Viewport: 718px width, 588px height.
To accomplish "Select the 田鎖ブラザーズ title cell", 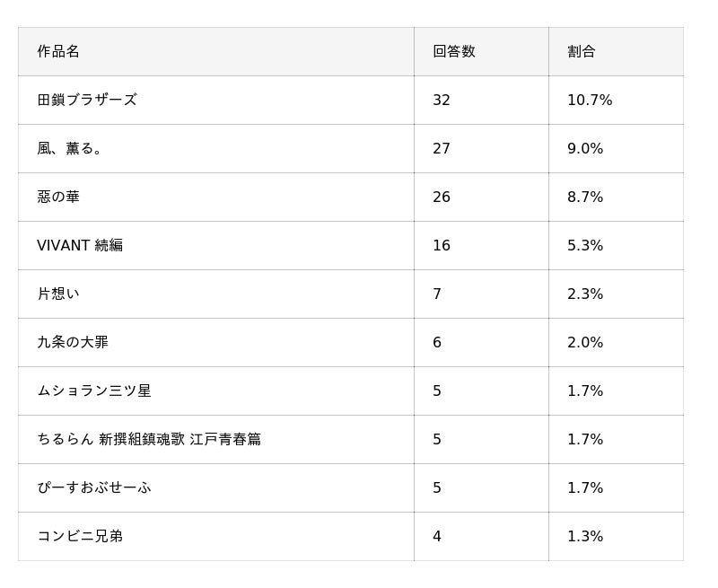I will click(x=87, y=101).
